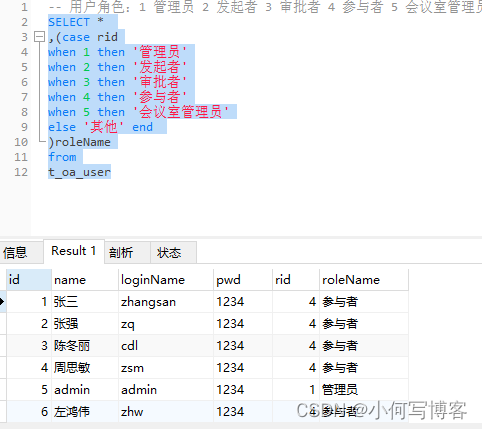The width and height of the screenshot is (482, 429).
Task: Click the '其他' string in the else line
Action: pyautogui.click(x=104, y=127)
